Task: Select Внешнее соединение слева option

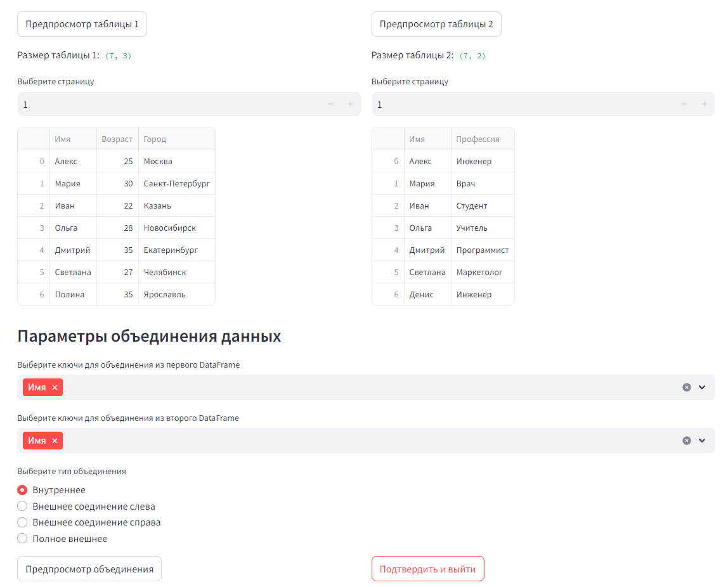Action: [22, 506]
